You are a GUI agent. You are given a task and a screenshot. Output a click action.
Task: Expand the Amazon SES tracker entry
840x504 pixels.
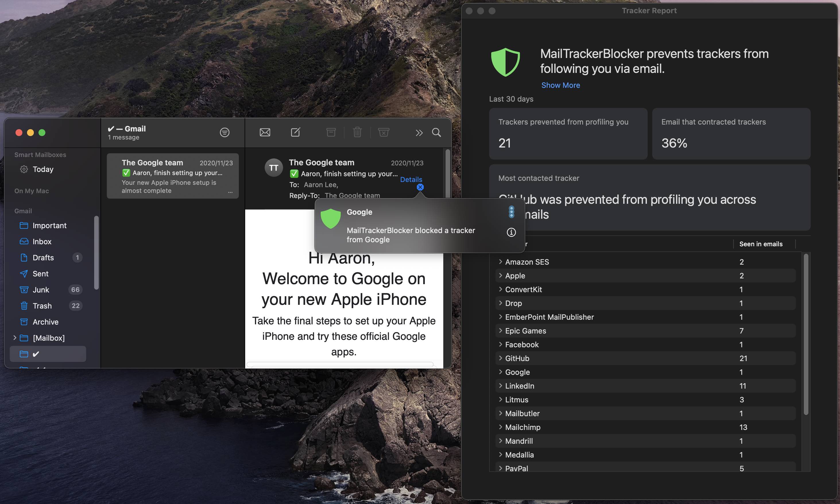(500, 261)
